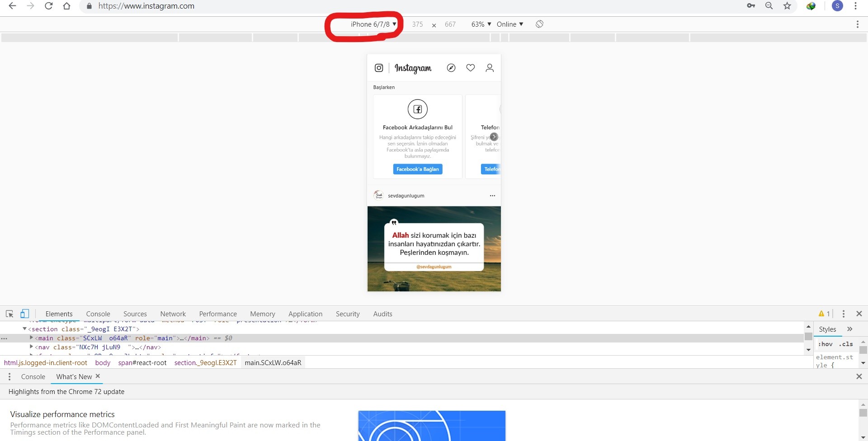Reload the Instagram page
This screenshot has width=868, height=441.
tap(49, 6)
